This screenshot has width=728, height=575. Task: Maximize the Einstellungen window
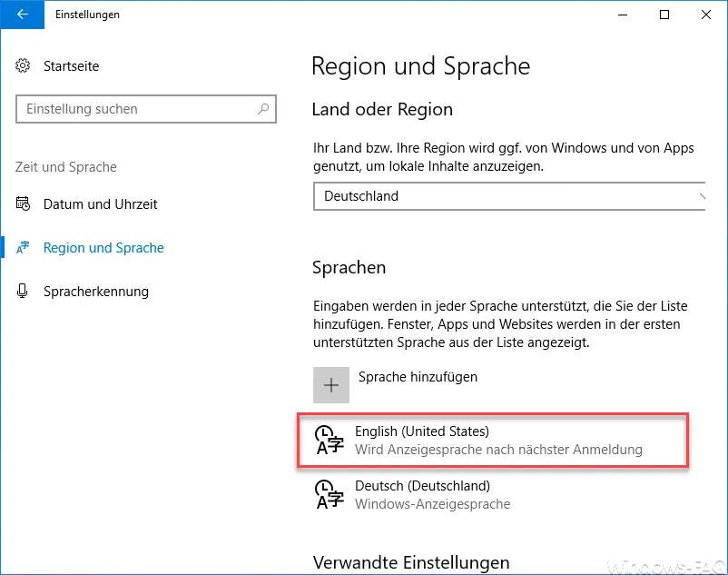(664, 15)
